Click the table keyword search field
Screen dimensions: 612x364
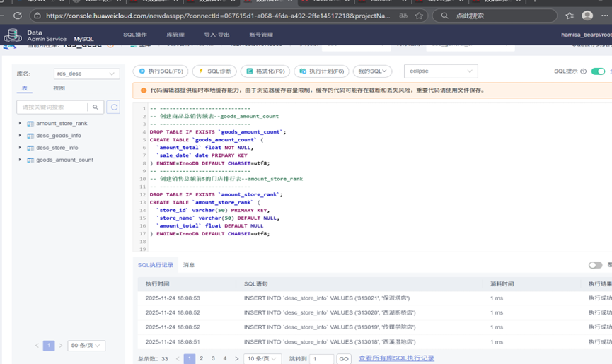[x=52, y=107]
